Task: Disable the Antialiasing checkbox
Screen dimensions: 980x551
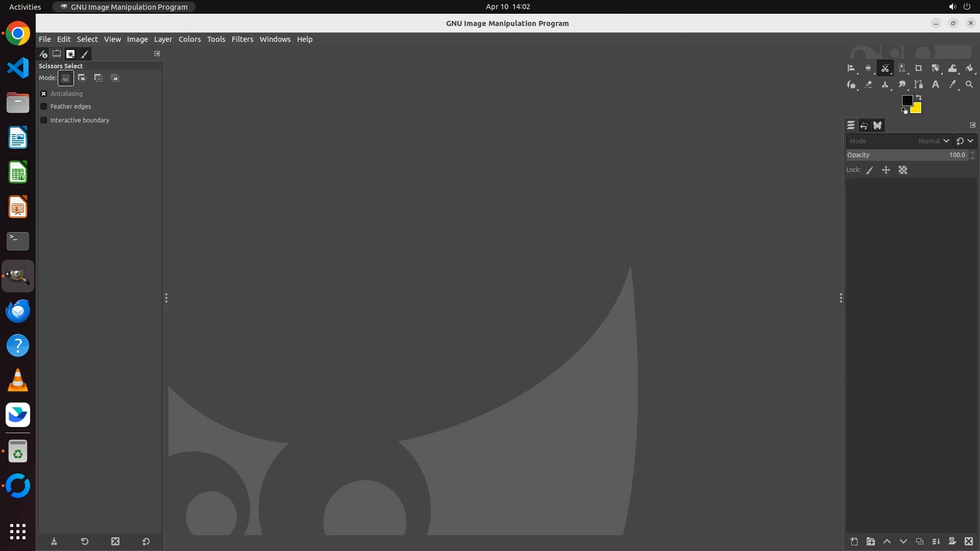Action: pos(44,94)
